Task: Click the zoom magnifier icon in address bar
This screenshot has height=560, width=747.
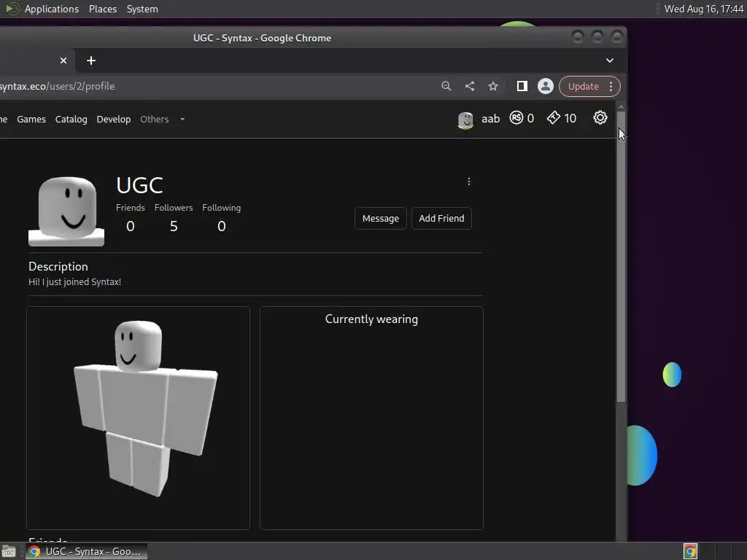Action: 446,86
